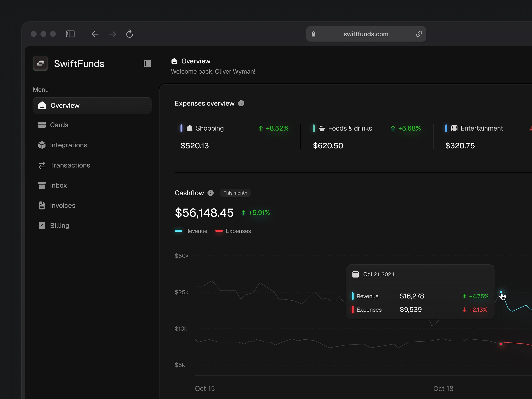
Task: Collapse the sidebar panel
Action: tap(147, 63)
